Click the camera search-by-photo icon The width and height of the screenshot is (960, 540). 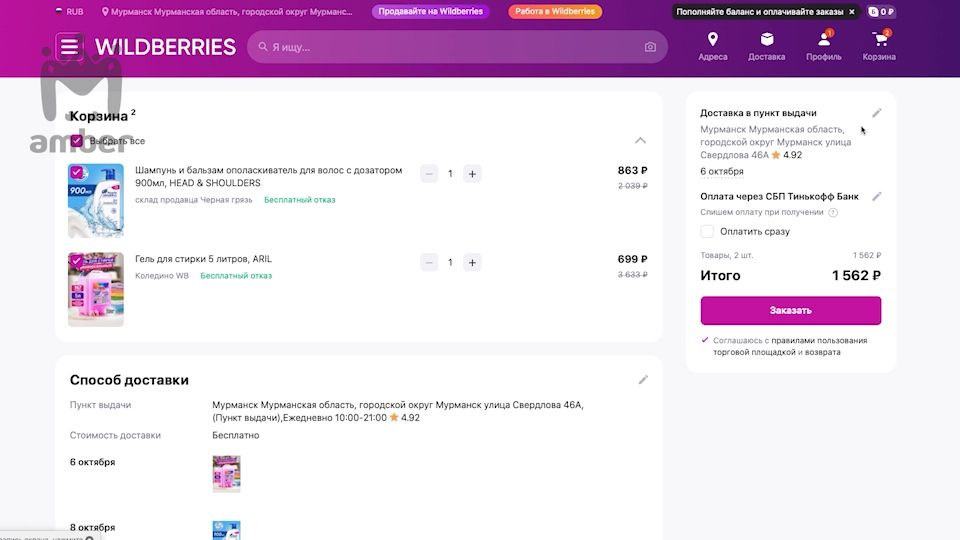point(650,47)
